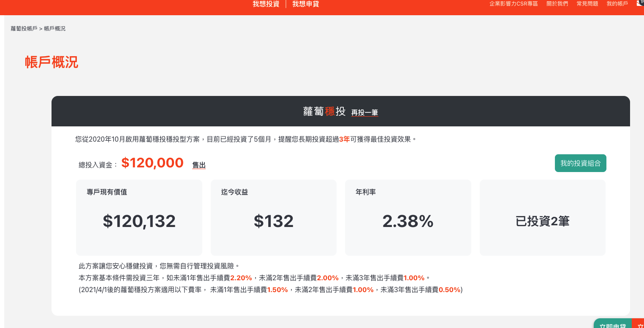Viewport: 644px width, 328px height.
Task: Click the 專戶現有價值 $120,132 value
Action: pyautogui.click(x=139, y=221)
